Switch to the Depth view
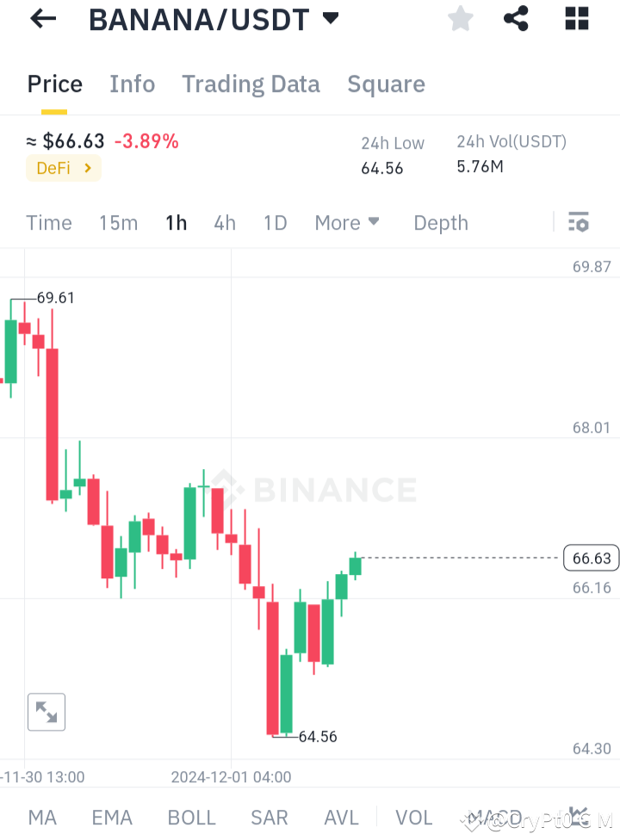This screenshot has height=840, width=620. click(x=440, y=222)
